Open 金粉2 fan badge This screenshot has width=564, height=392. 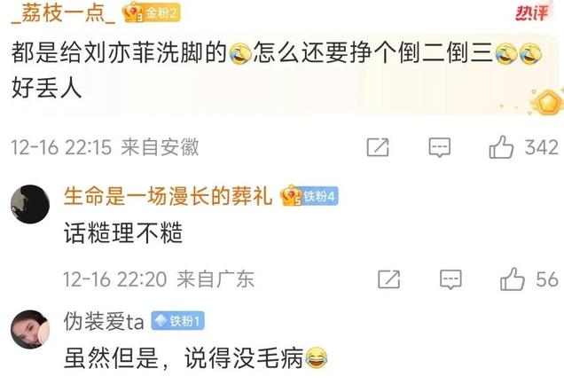point(152,13)
